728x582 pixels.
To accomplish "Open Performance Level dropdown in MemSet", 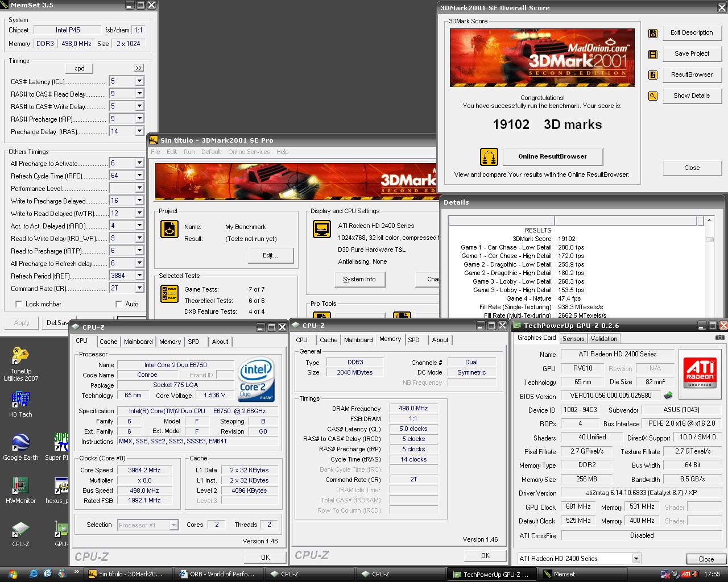I will [x=139, y=188].
